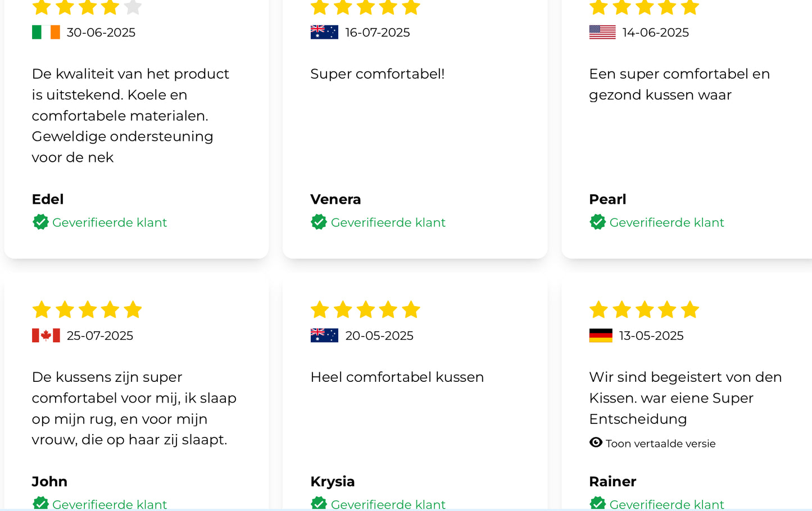Viewport: 812px width, 511px height.
Task: Click the verified checkmark badge under Edel
Action: tap(40, 222)
